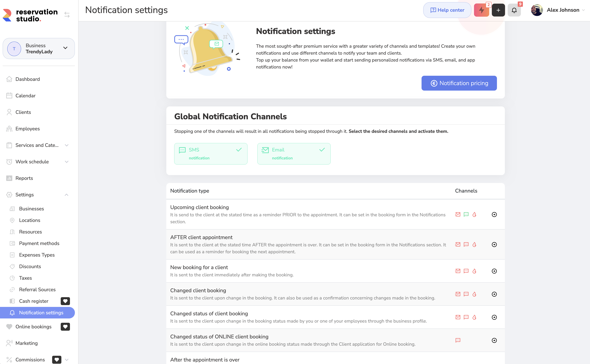Toggle SMS icon for Changed status of ONLINE booking
Viewport: 590px width, 364px height.
pyautogui.click(x=458, y=340)
